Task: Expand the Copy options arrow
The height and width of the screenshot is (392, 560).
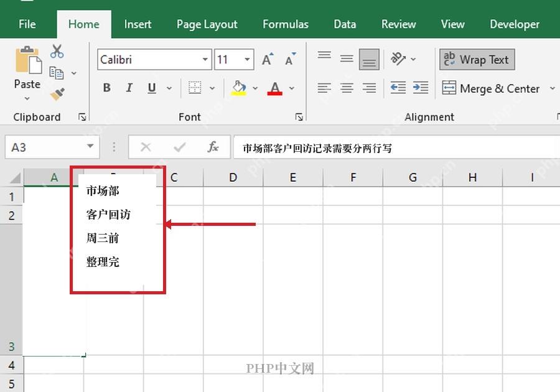Action: 74,73
